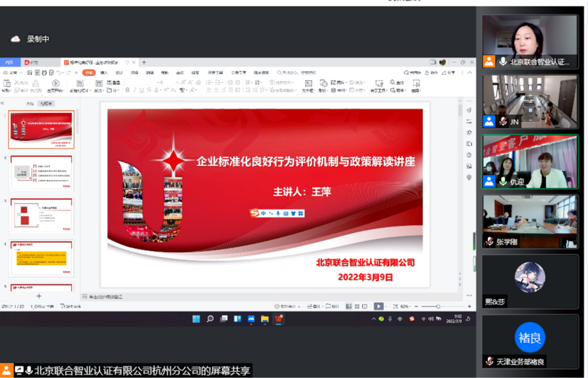Open the Animations ribbon tab
Screen dimensions: 588x378
(149, 73)
